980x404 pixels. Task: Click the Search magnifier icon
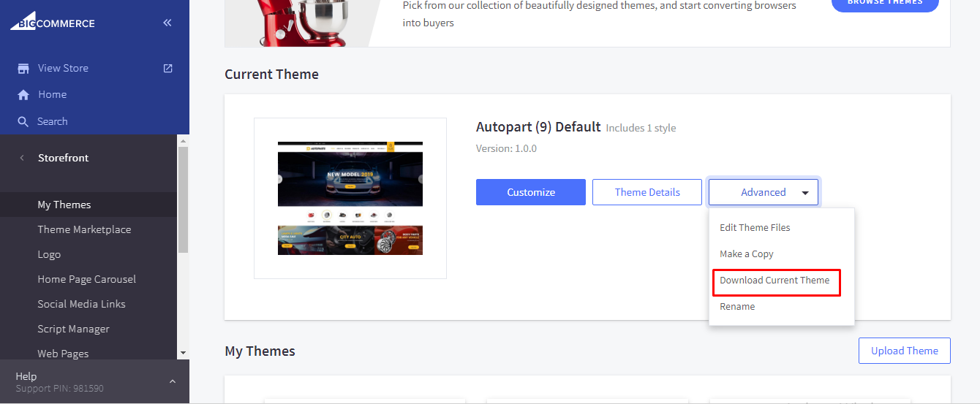23,122
